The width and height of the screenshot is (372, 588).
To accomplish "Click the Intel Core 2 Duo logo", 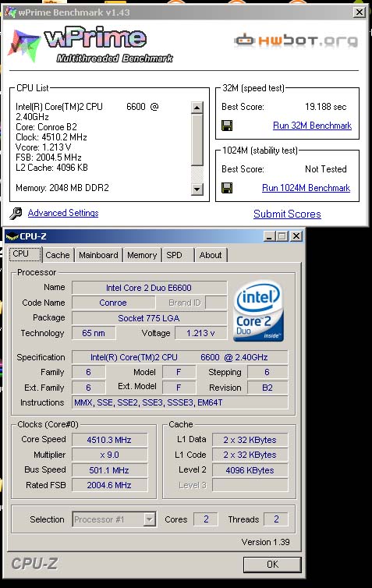I will 258,311.
